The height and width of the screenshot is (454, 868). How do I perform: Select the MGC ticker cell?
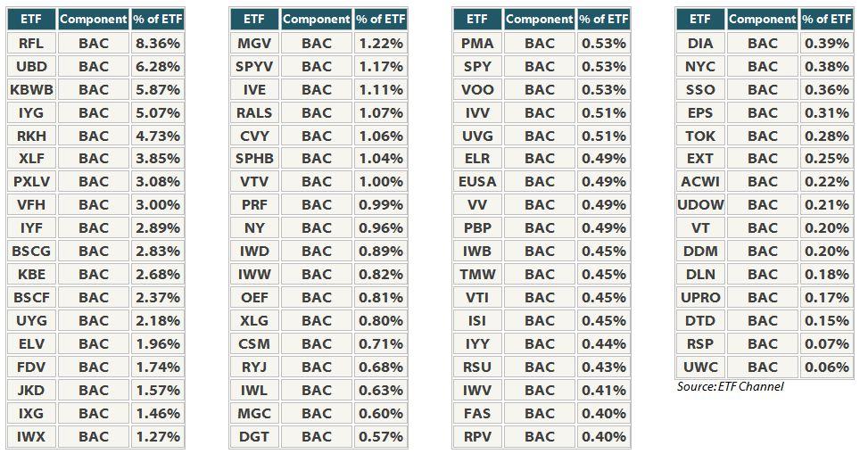pyautogui.click(x=254, y=414)
